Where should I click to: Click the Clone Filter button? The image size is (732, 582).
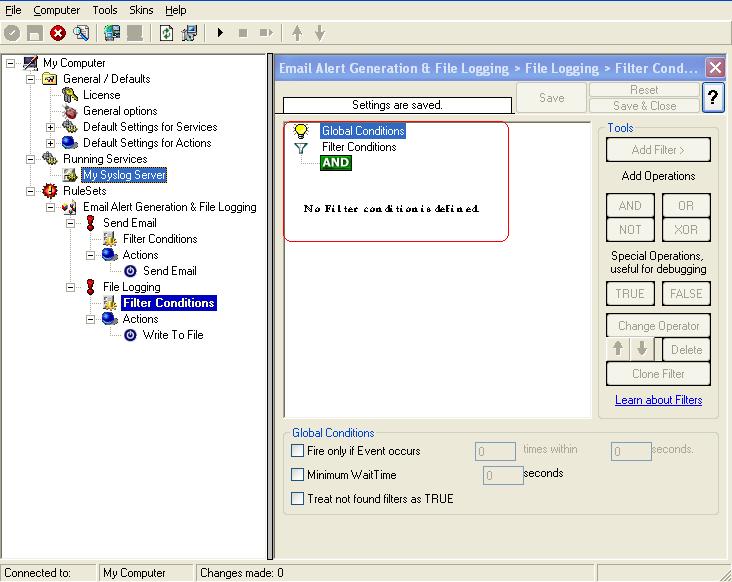tap(658, 374)
